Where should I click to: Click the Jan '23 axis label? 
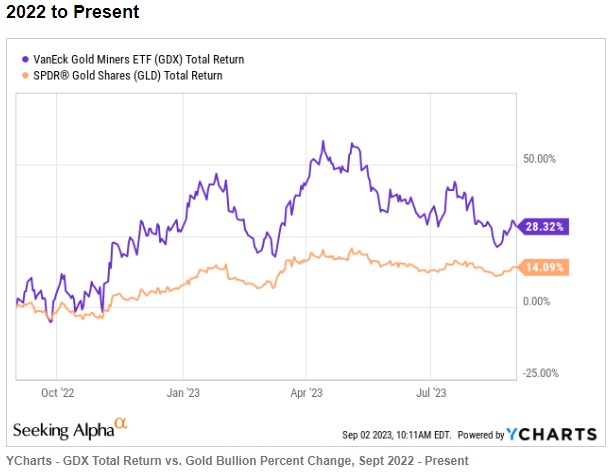[x=183, y=393]
